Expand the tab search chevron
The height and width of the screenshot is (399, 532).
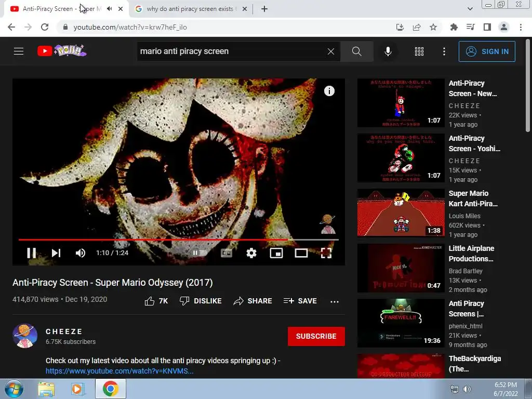[x=470, y=9]
